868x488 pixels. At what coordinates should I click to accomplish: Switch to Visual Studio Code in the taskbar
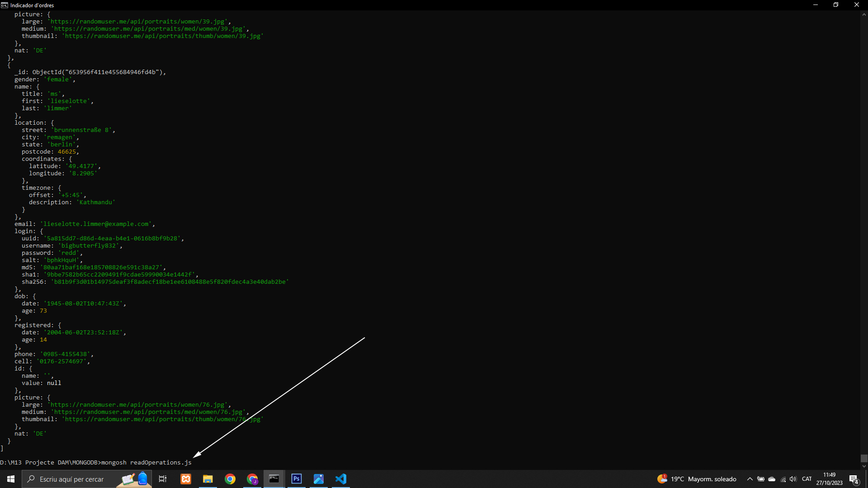pyautogui.click(x=341, y=479)
